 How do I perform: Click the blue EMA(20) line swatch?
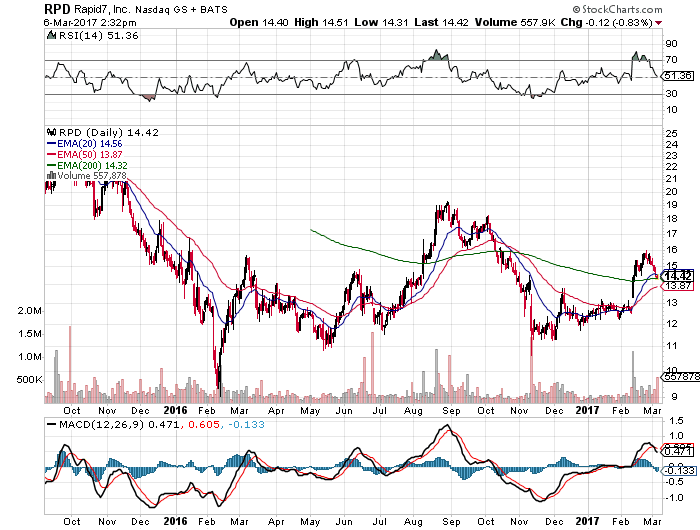[52, 143]
